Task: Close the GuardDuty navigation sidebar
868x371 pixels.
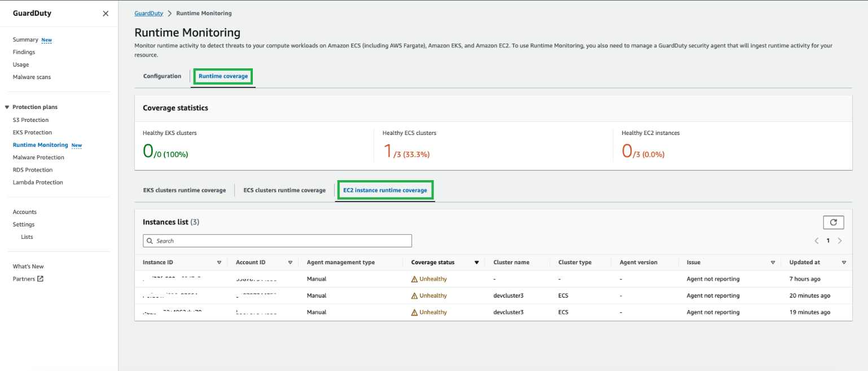Action: click(x=105, y=13)
